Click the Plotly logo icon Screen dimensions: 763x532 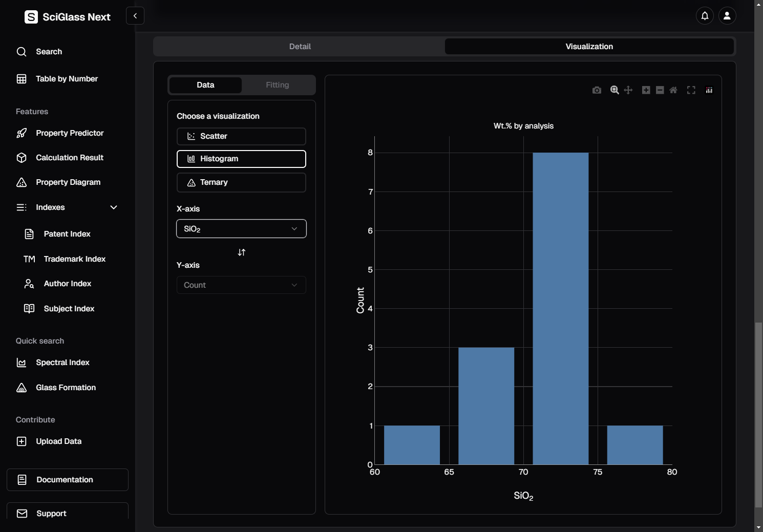point(709,90)
